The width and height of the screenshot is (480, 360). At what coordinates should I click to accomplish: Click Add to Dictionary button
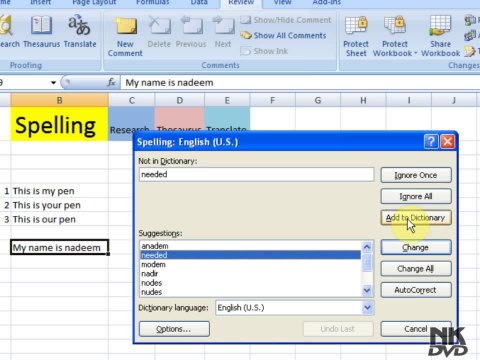(x=416, y=218)
